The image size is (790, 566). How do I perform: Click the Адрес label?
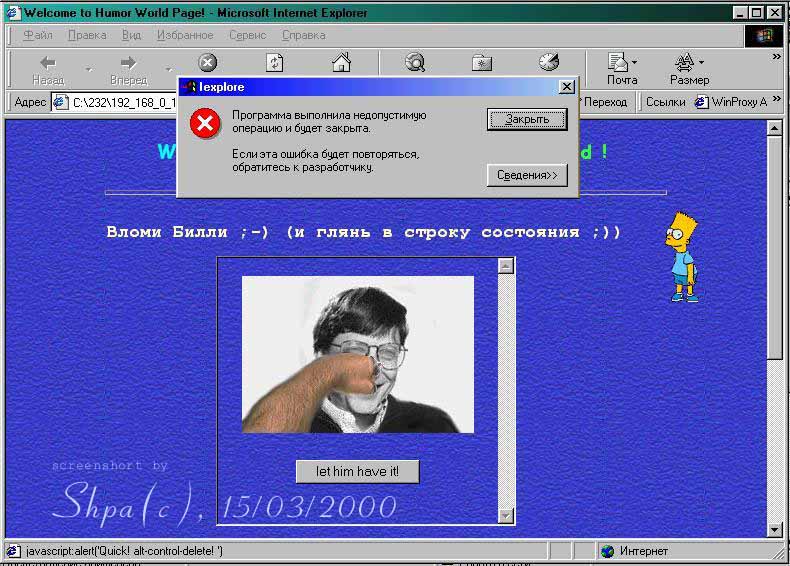point(30,102)
